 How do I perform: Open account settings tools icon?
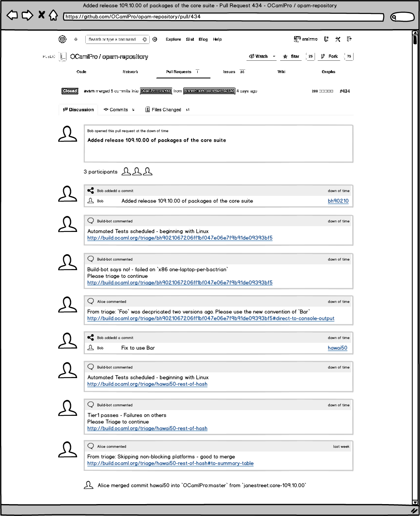click(338, 39)
